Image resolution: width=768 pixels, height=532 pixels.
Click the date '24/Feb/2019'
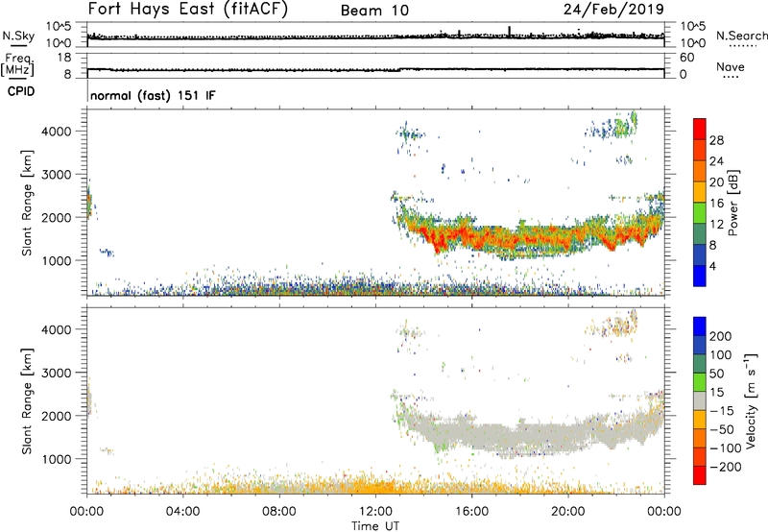(613, 9)
